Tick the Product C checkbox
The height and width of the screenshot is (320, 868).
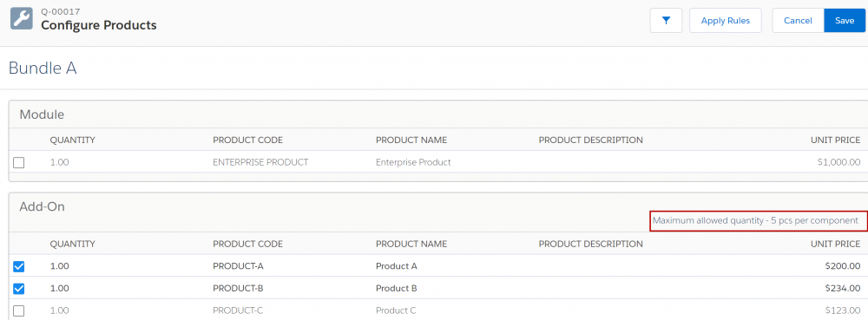pyautogui.click(x=19, y=310)
